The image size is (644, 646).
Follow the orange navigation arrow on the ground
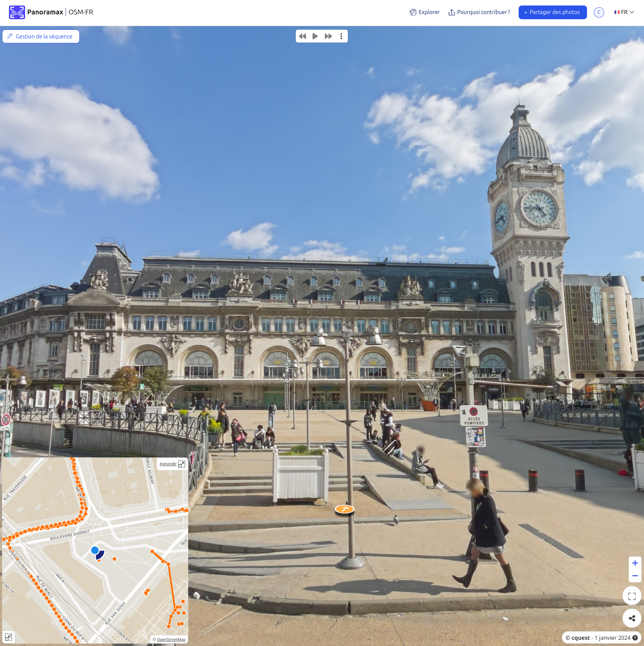click(x=344, y=509)
